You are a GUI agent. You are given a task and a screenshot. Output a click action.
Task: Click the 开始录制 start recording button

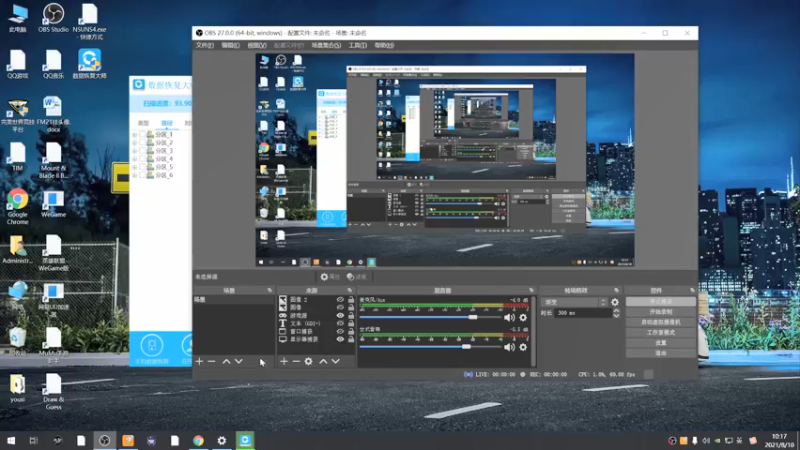coord(661,312)
